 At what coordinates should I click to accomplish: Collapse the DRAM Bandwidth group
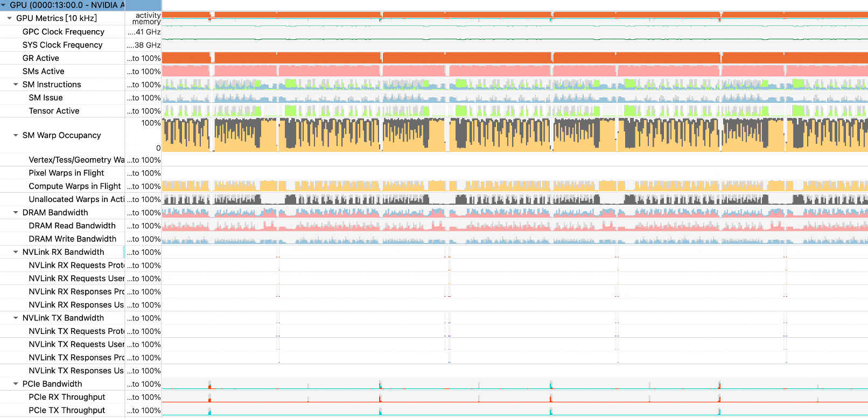[16, 213]
